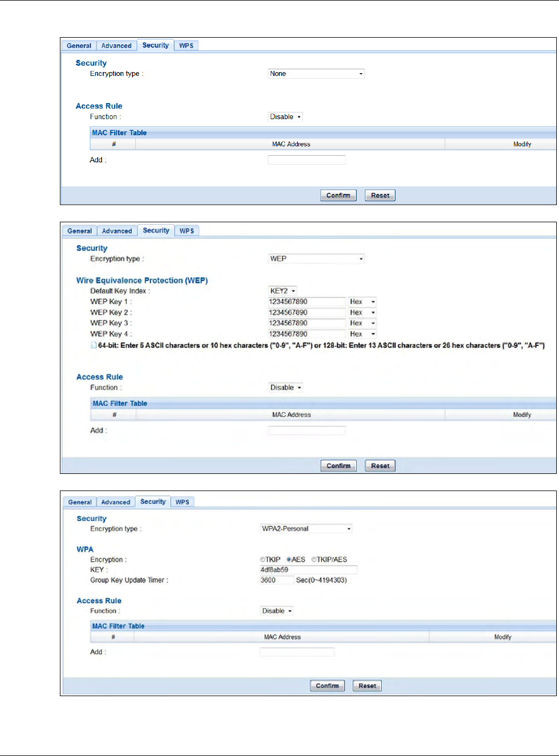Switch to WPS tab in the WEP panel

click(x=187, y=231)
